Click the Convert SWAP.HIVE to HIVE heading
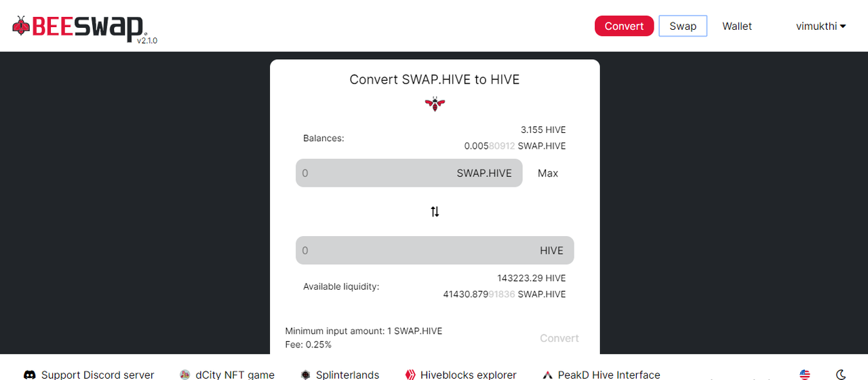Viewport: 868px width, 380px height. coord(435,79)
